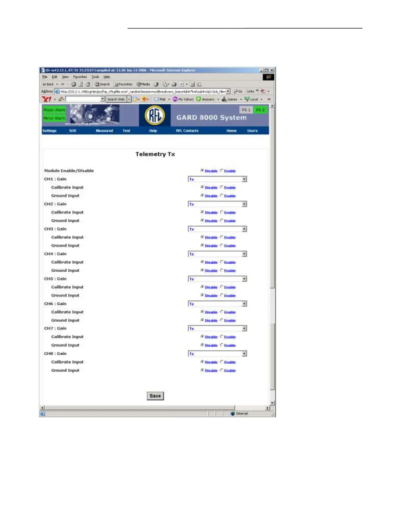Screen dimensions: 411x532
Task: Go back with the Back arrow button
Action: pyautogui.click(x=48, y=84)
